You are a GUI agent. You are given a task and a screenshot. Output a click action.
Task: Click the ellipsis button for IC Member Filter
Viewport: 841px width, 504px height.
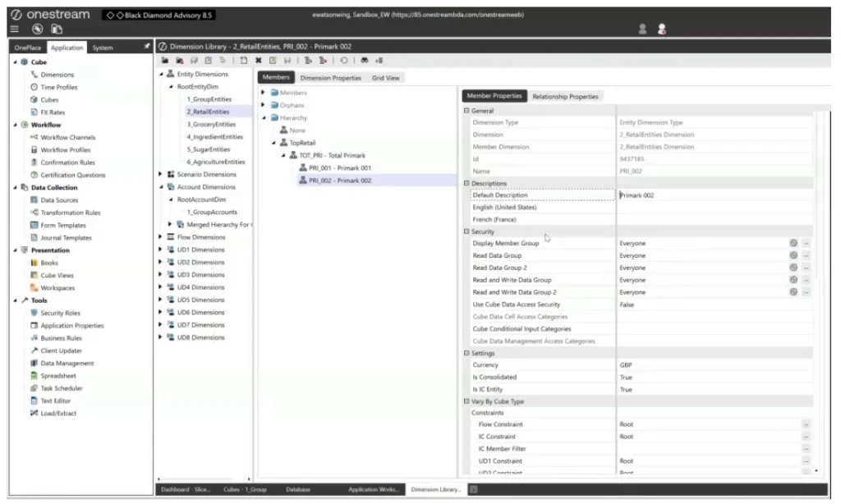(807, 449)
